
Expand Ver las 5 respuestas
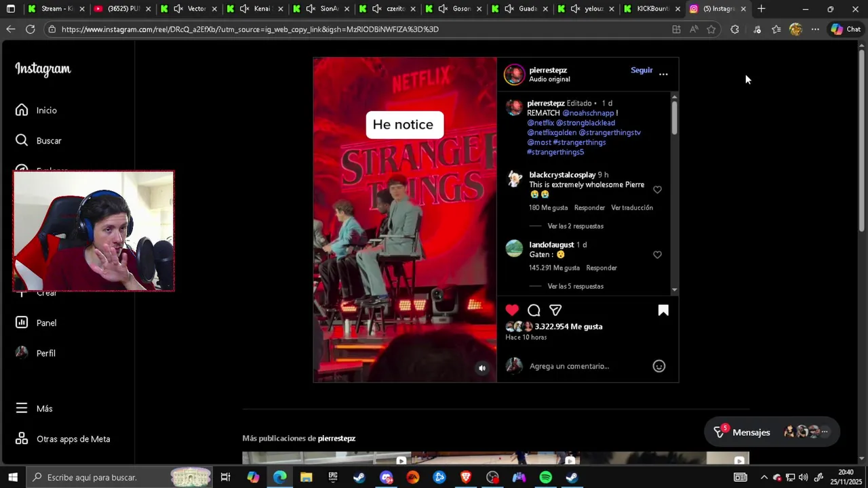tap(575, 287)
